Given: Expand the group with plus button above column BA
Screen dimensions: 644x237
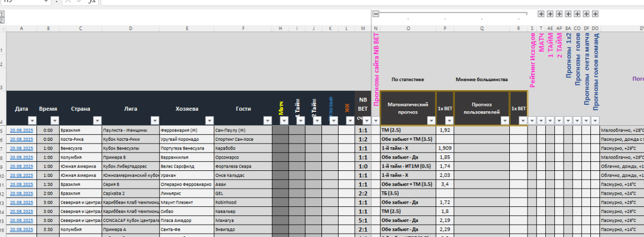Looking at the screenshot, I should pos(568,13).
